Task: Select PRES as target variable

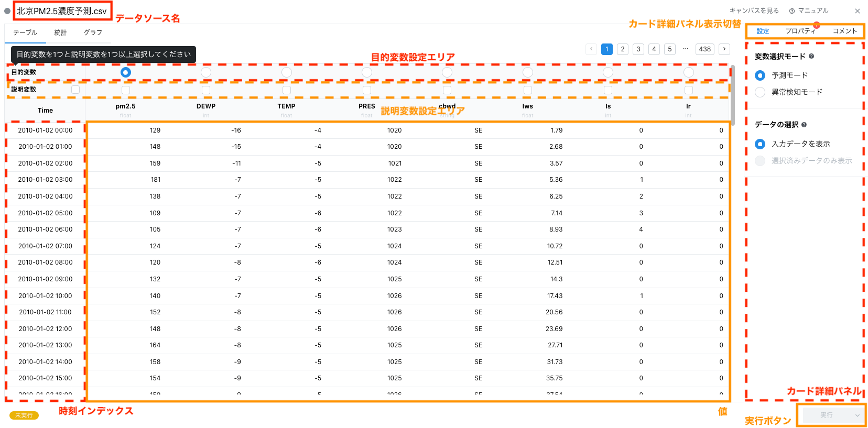Action: coord(367,72)
